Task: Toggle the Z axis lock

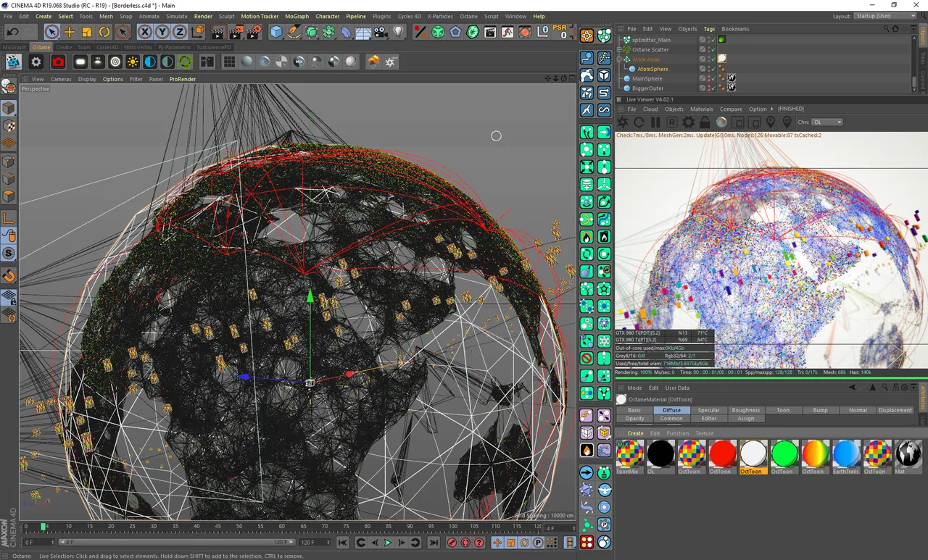Action: tap(179, 32)
